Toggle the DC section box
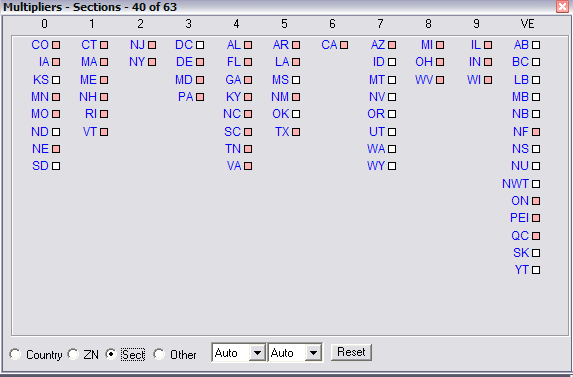573x377 pixels. pos(200,45)
